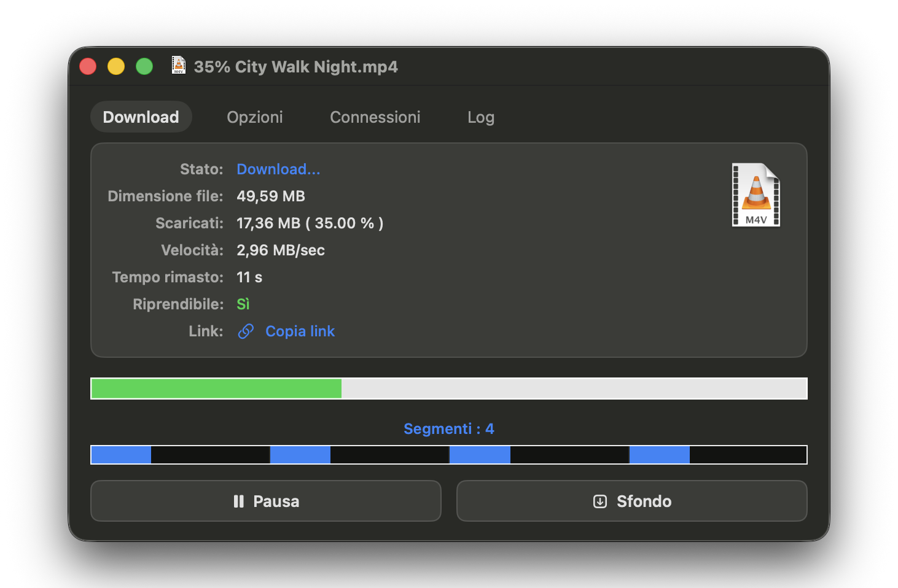898x588 pixels.
Task: Click the 11 s remaining time
Action: [249, 277]
